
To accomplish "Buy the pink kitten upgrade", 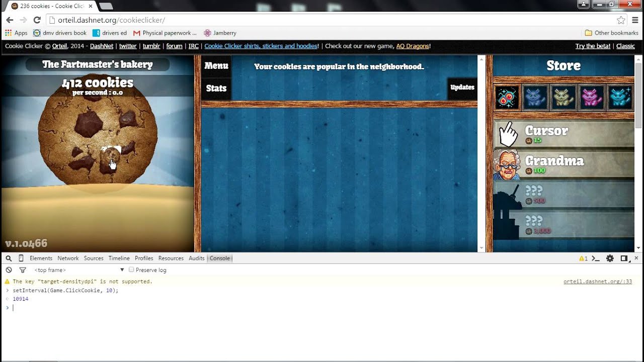I will coord(591,97).
